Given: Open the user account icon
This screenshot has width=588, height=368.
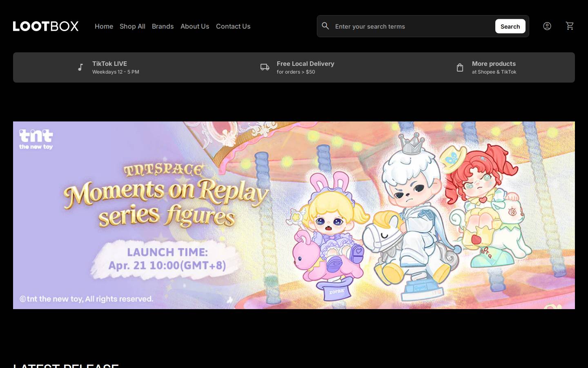Looking at the screenshot, I should pos(547,26).
